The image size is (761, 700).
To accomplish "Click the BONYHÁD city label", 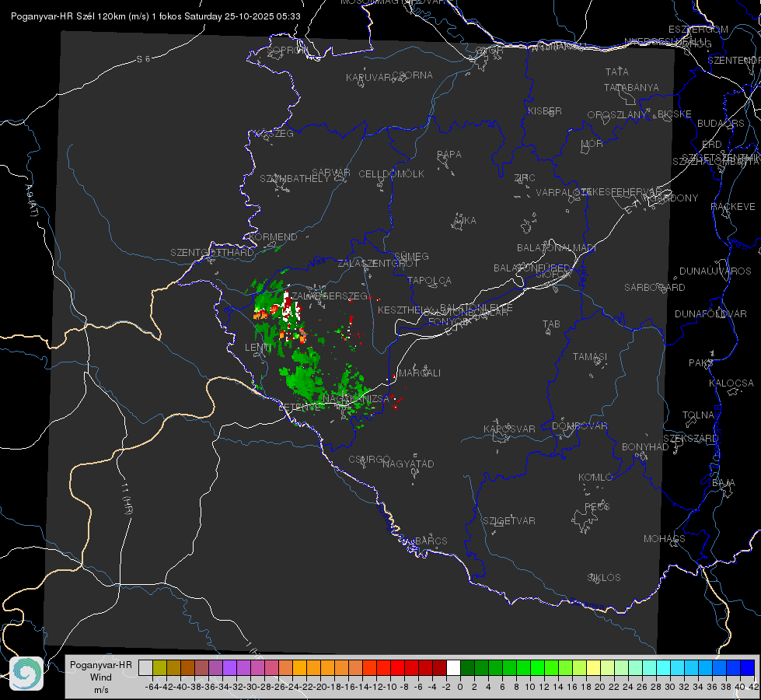I will click(x=645, y=447).
